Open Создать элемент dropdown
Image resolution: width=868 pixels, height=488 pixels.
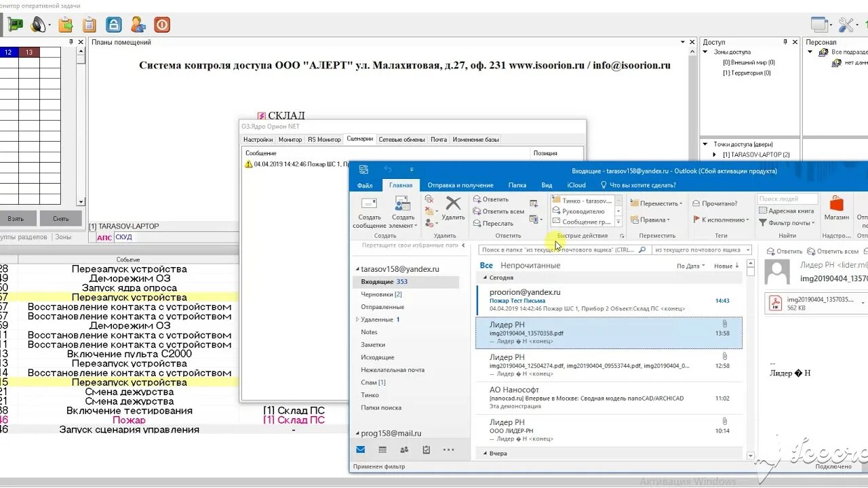(403, 213)
